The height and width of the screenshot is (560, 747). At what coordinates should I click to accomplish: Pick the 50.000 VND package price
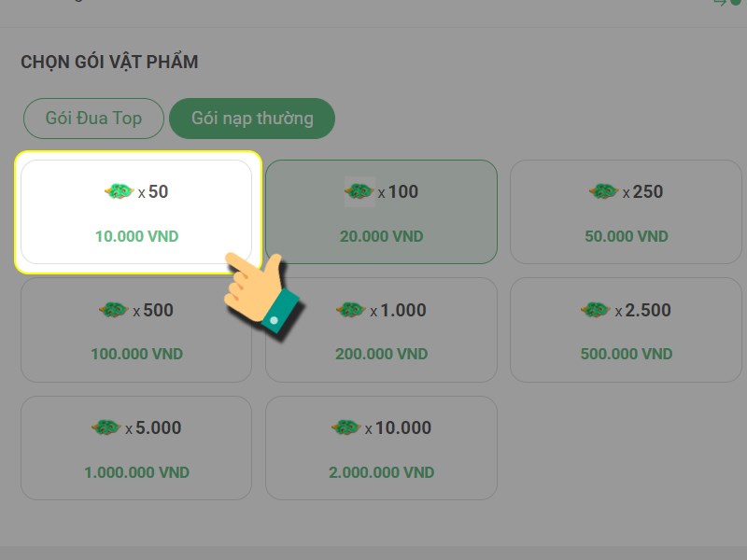[x=626, y=236]
